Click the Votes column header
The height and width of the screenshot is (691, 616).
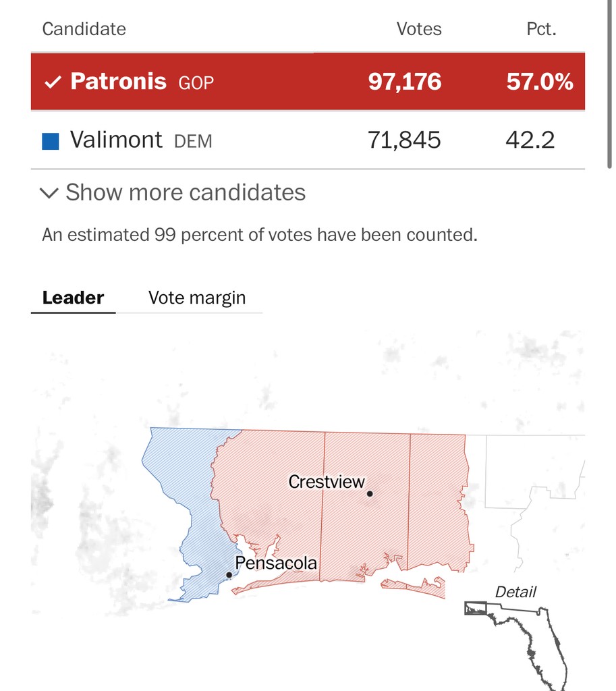[x=418, y=29]
